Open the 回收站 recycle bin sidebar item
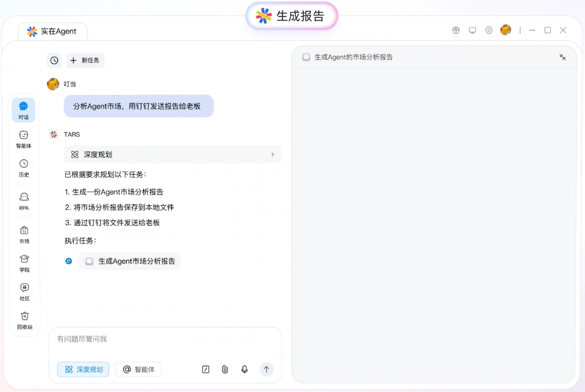This screenshot has height=392, width=585. coord(24,320)
